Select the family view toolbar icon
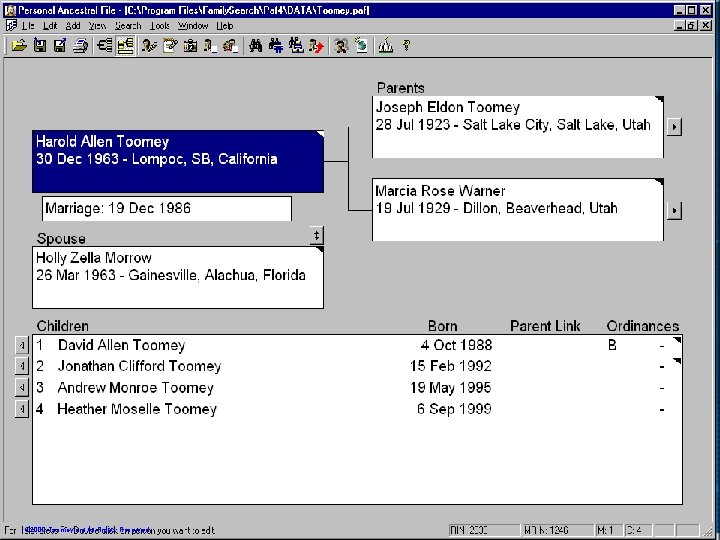Image resolution: width=720 pixels, height=540 pixels. point(125,45)
